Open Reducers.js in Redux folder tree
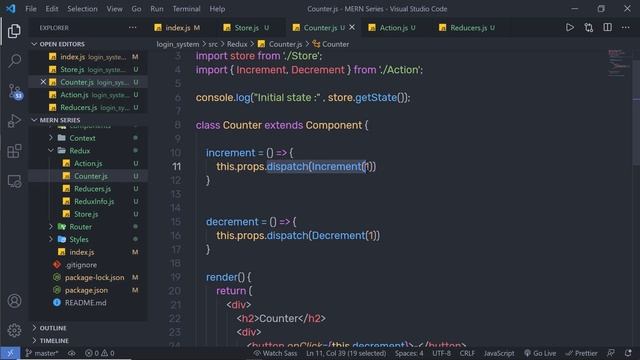This screenshot has width=640, height=360. 92,189
